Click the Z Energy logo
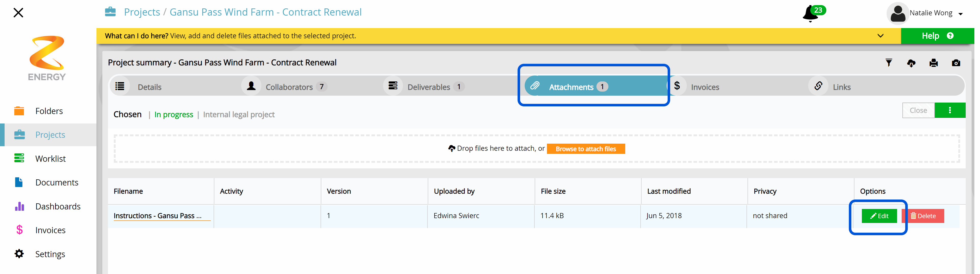 [47, 58]
